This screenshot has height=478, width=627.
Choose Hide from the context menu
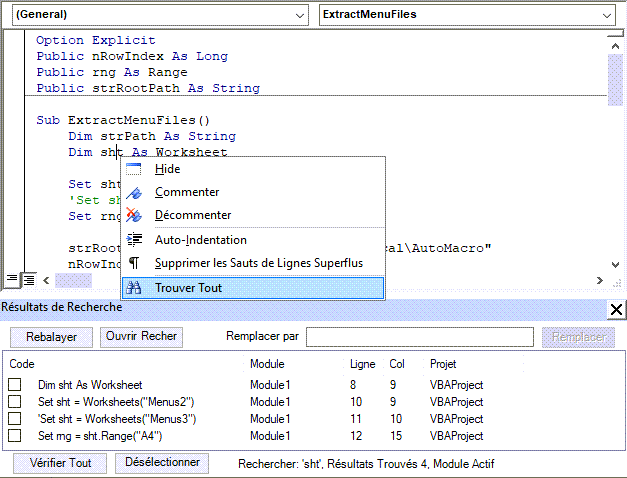point(253,169)
